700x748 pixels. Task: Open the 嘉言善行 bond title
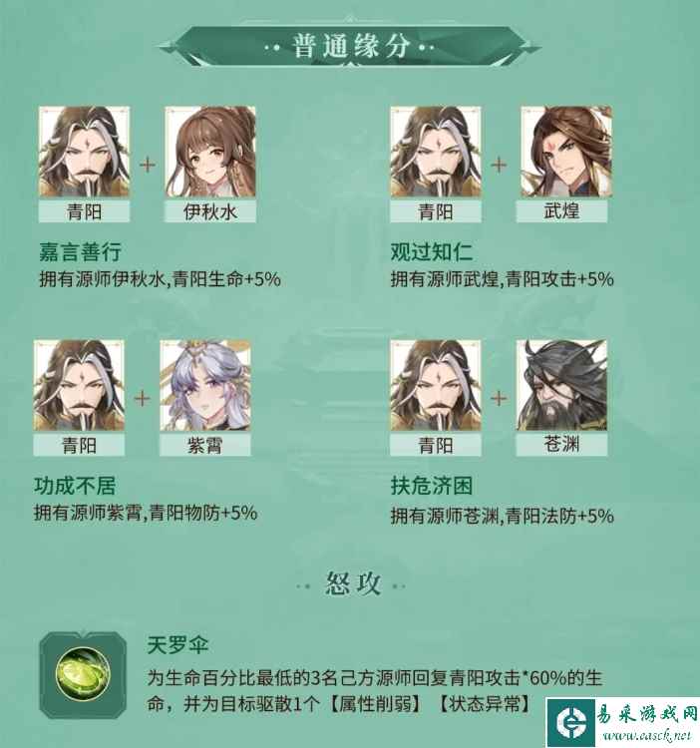(80, 252)
